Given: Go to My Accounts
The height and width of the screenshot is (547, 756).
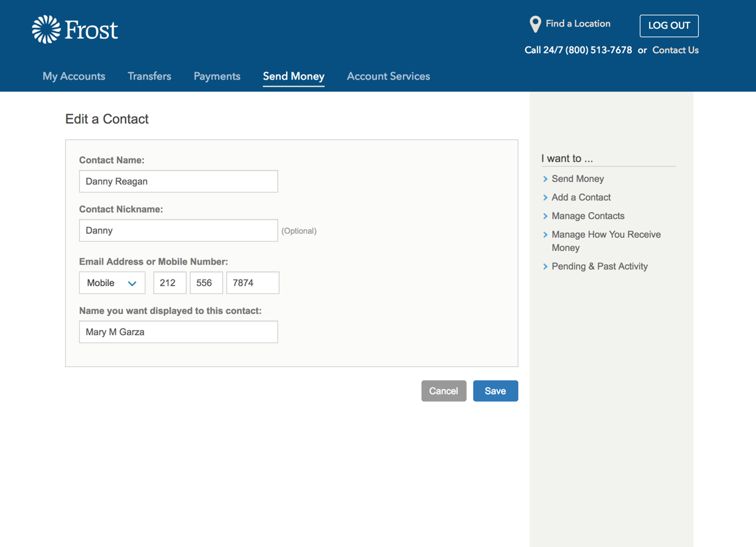Looking at the screenshot, I should pyautogui.click(x=74, y=76).
